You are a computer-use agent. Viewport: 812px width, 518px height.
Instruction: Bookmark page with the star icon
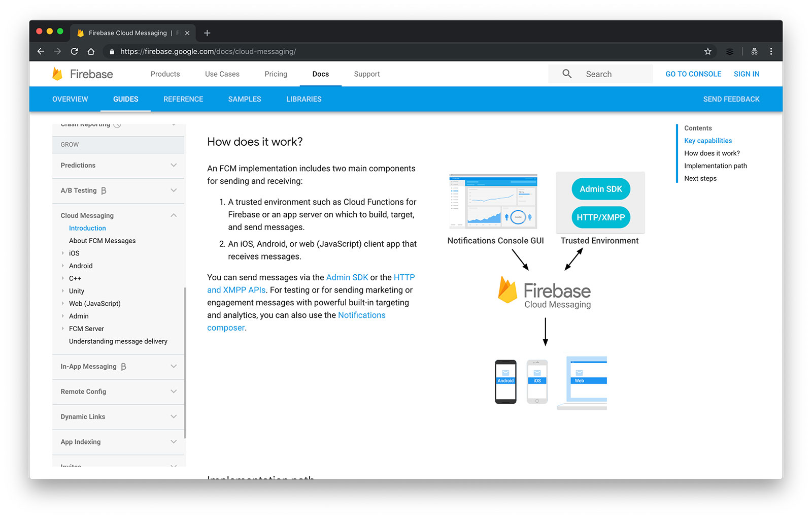click(x=707, y=51)
